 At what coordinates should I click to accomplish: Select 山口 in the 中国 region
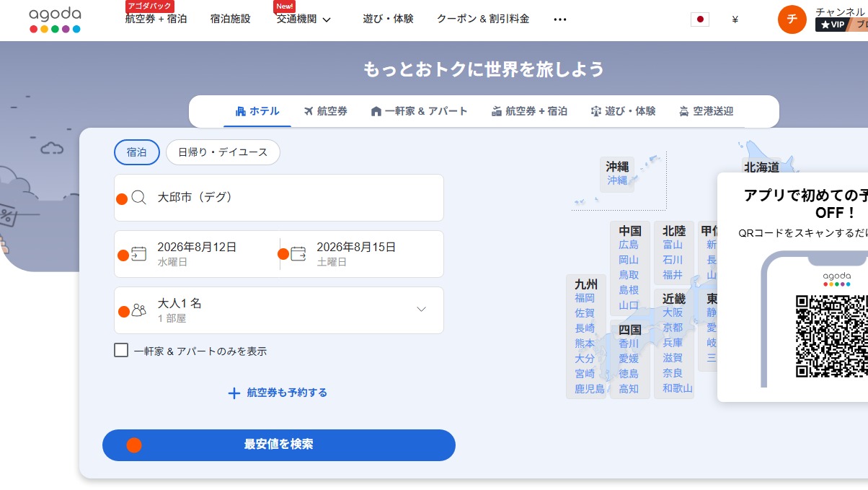click(629, 305)
